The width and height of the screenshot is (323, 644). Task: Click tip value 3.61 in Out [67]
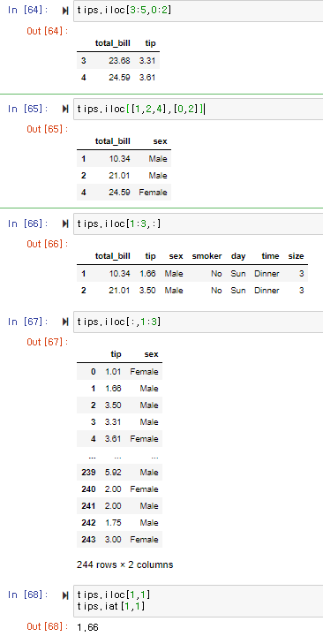113,439
